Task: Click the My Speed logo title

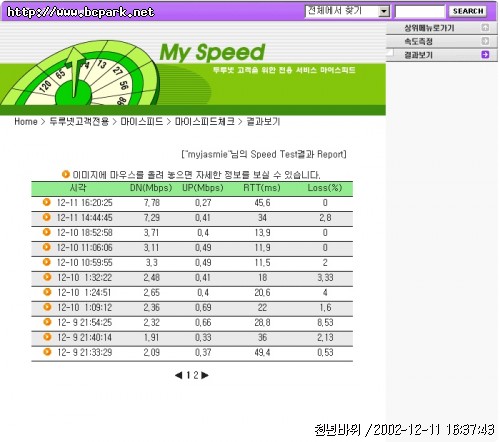Action: (212, 53)
